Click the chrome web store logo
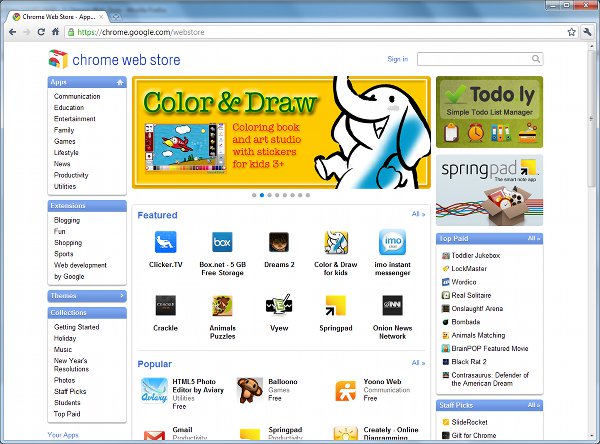 (x=114, y=59)
